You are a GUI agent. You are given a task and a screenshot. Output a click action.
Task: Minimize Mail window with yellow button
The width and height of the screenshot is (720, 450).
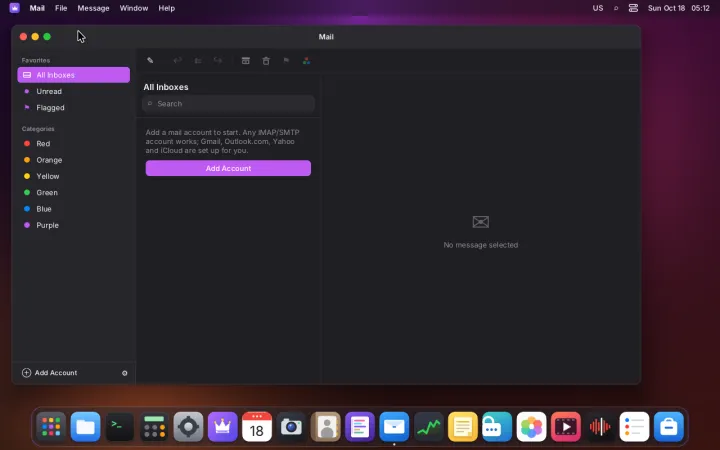(x=35, y=37)
